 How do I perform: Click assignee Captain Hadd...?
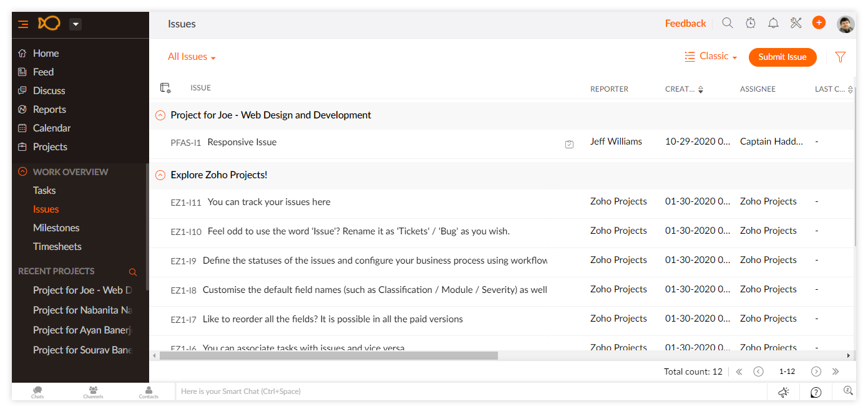tap(771, 141)
